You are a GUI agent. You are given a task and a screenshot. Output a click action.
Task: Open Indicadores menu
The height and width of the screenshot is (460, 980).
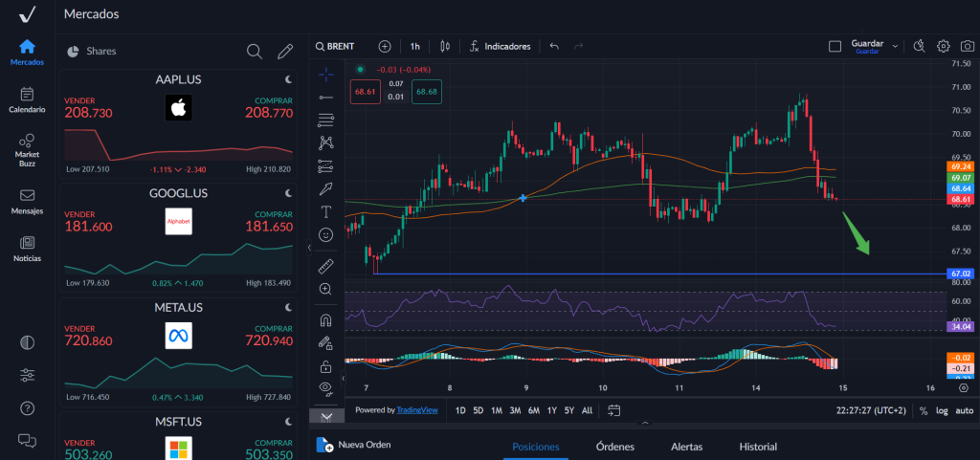(500, 46)
